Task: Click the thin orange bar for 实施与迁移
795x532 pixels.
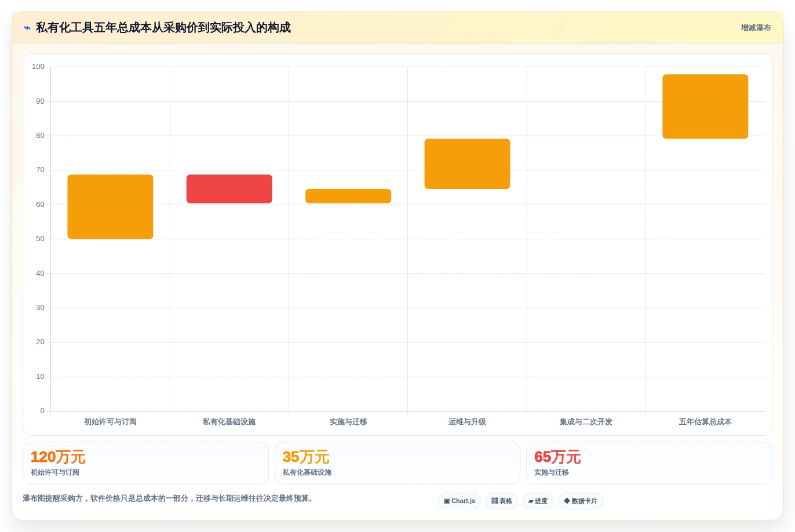Action: (348, 196)
